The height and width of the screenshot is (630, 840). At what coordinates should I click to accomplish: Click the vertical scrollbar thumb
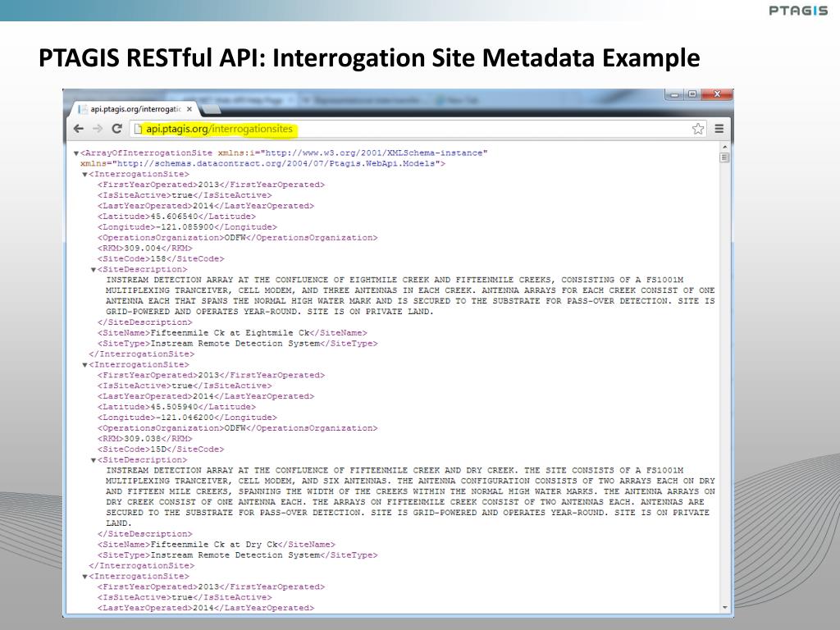pos(725,157)
